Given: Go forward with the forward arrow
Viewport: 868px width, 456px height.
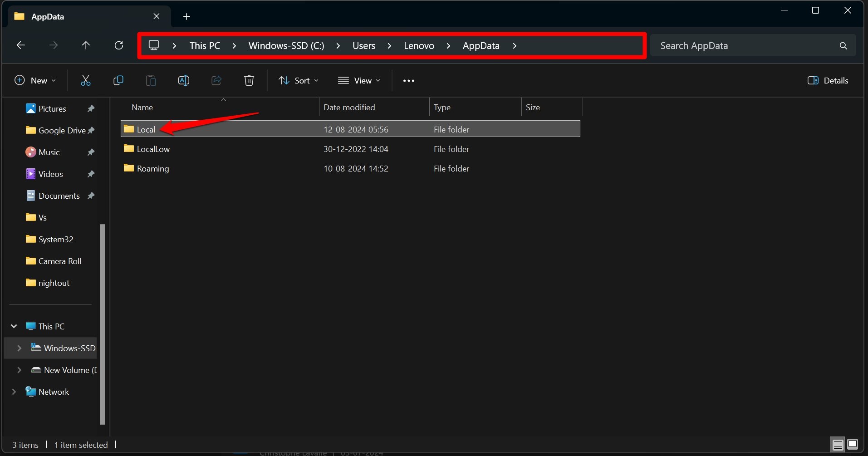Looking at the screenshot, I should pyautogui.click(x=54, y=45).
